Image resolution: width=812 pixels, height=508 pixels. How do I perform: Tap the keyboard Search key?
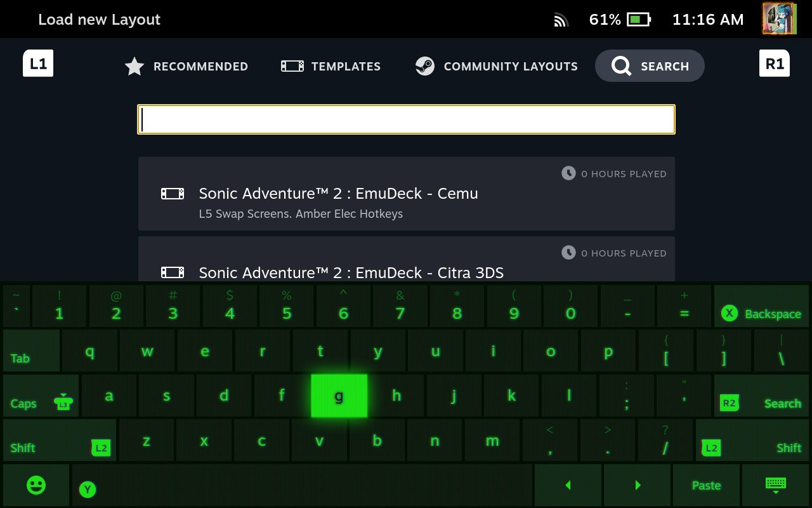click(x=762, y=396)
